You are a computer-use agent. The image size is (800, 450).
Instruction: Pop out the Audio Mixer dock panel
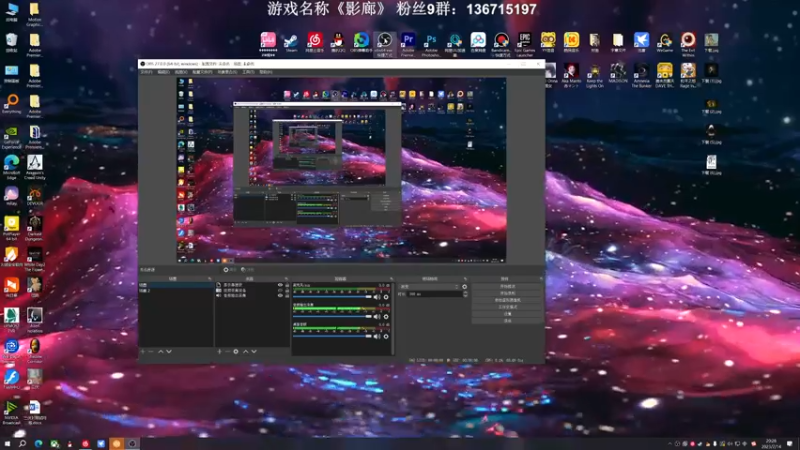(x=391, y=279)
